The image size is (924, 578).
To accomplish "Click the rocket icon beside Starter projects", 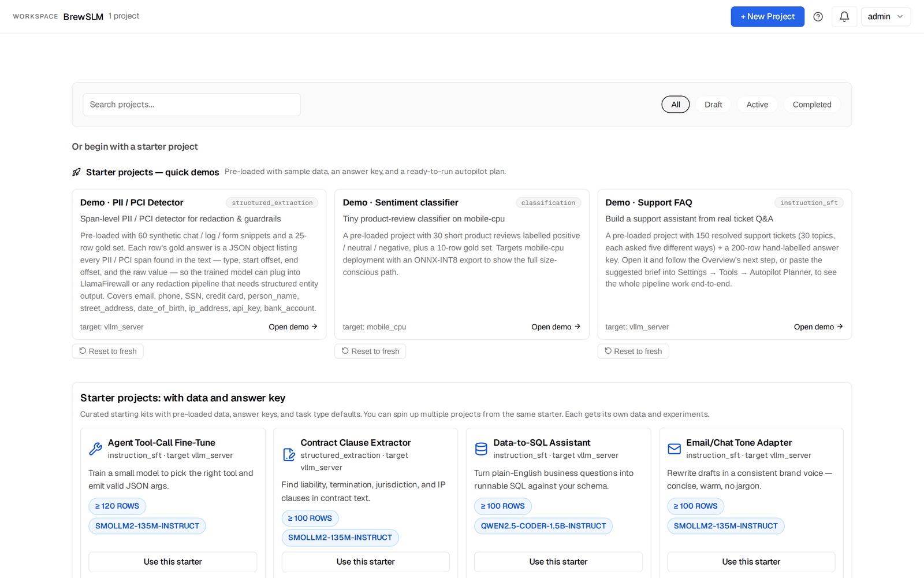I will [76, 172].
